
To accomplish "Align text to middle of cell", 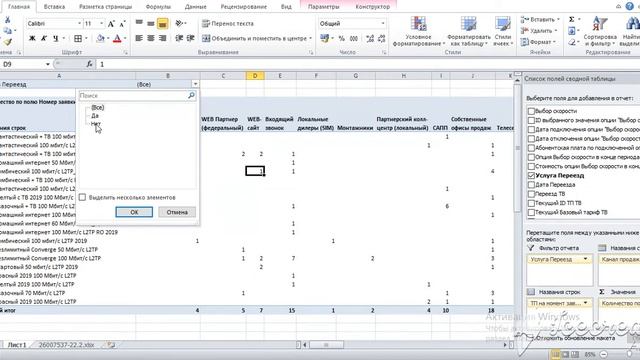I will [151, 24].
